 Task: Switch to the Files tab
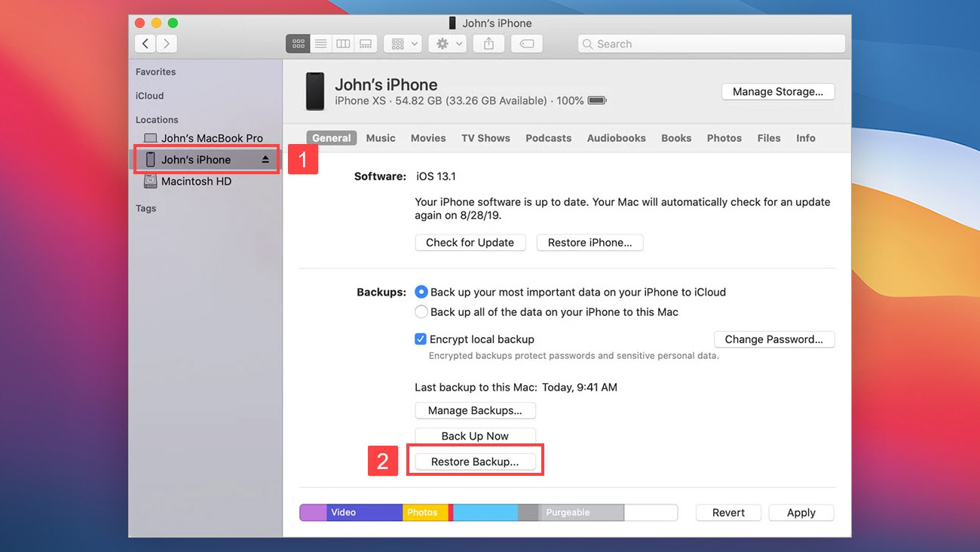769,138
